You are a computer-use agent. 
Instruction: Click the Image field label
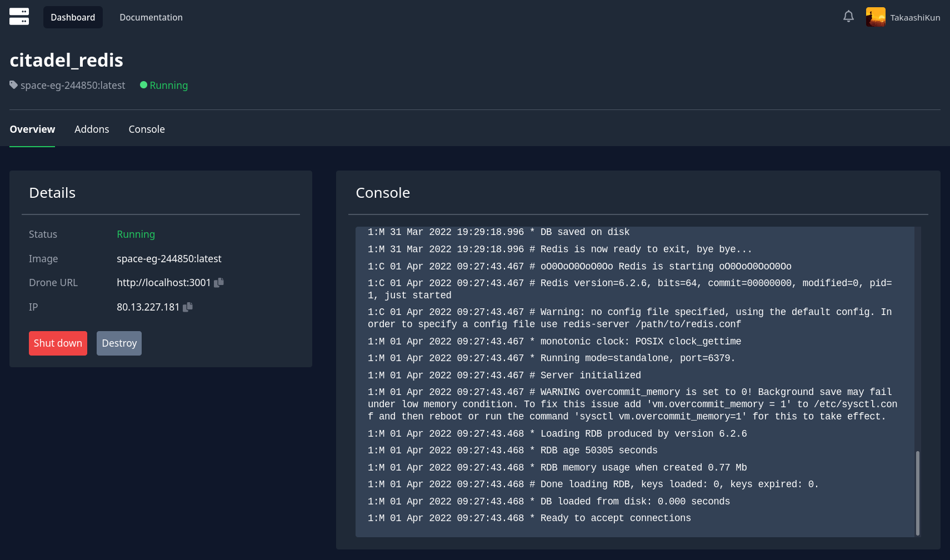click(x=43, y=259)
